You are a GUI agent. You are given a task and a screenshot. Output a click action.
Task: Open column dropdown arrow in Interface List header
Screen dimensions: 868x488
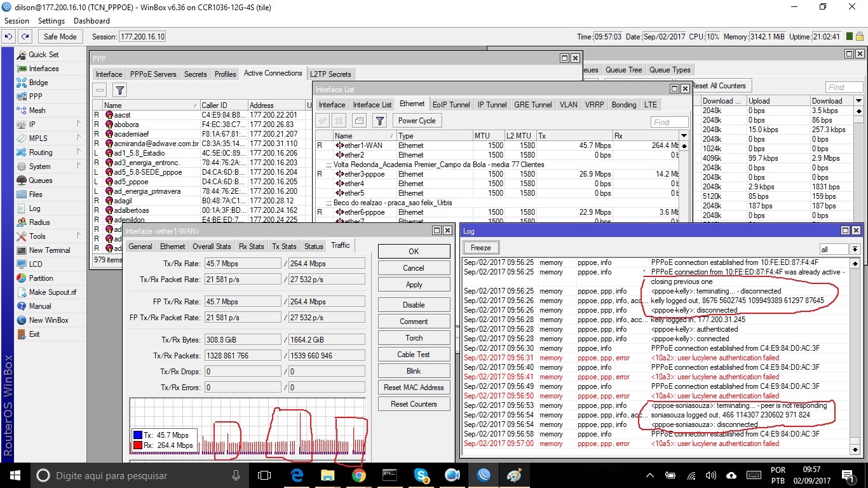click(x=684, y=136)
